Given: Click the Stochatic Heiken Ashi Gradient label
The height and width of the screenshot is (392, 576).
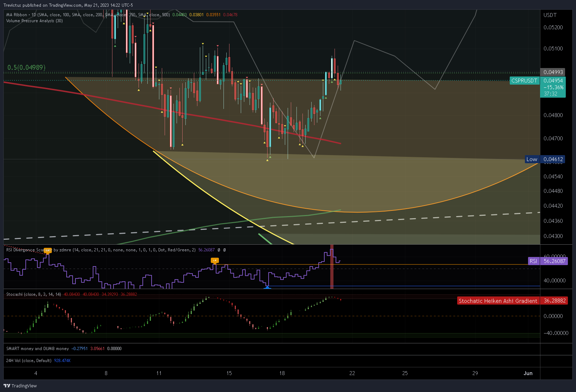Looking at the screenshot, I should pyautogui.click(x=498, y=301).
